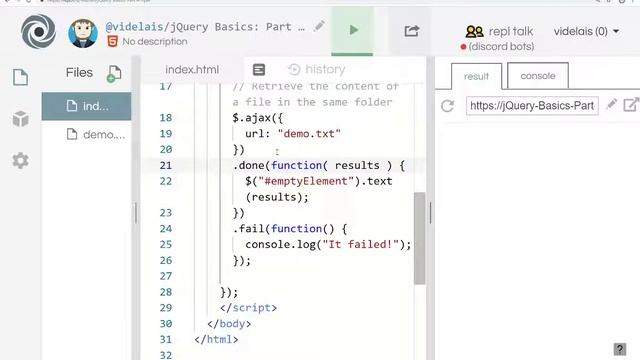640x360 pixels.
Task: Select the index.html editor tab
Action: pos(192,70)
